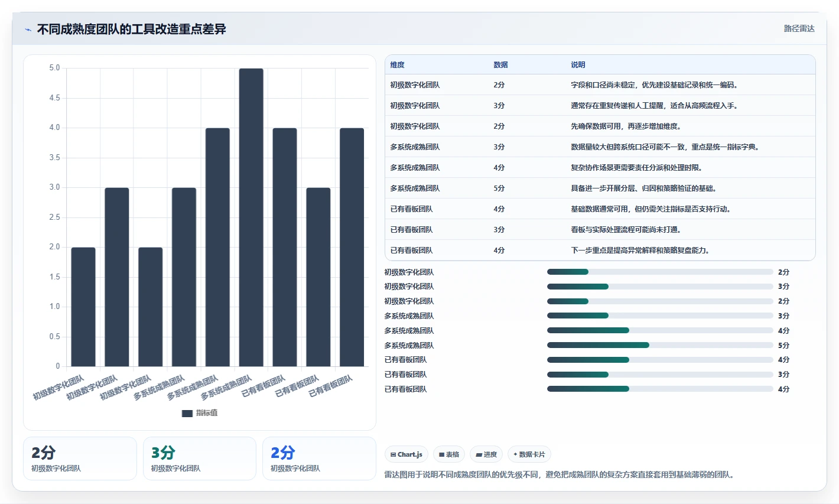Click the 多系统成熟团队 4分 progress bar
The image size is (839, 504).
pos(660,330)
